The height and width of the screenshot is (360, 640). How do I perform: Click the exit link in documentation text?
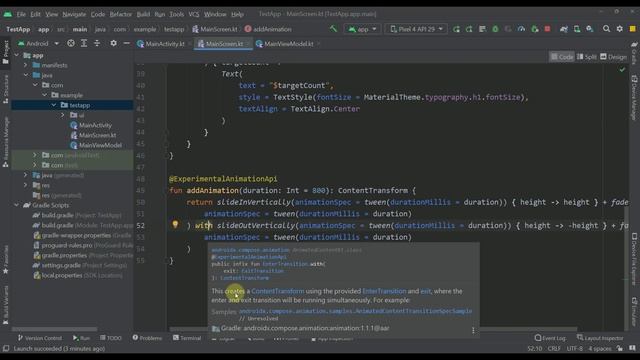[x=425, y=291]
